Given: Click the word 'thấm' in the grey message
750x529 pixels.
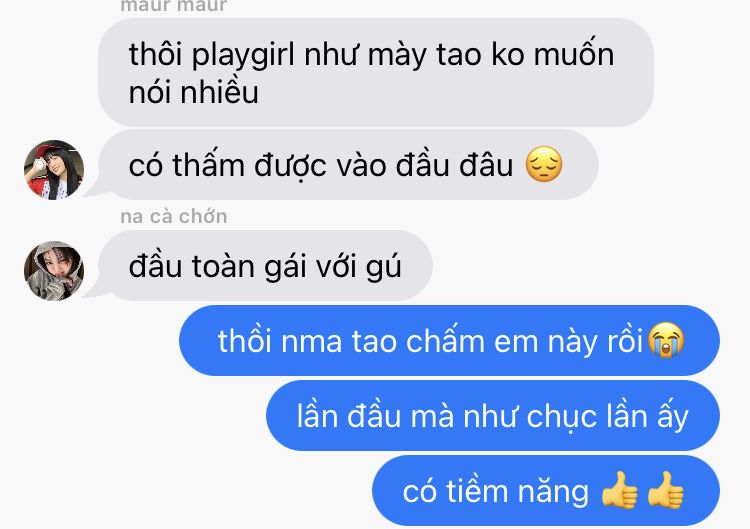Looking at the screenshot, I should (209, 165).
